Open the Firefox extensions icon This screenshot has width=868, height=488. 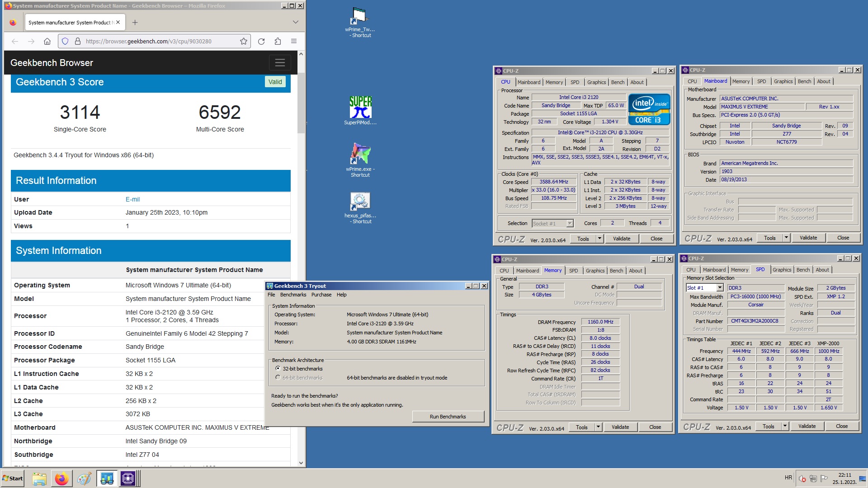click(278, 41)
